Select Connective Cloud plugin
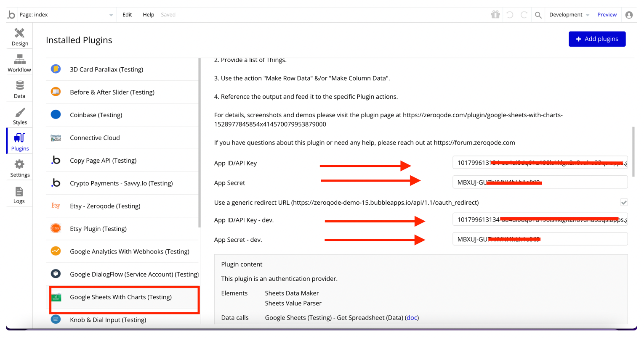 point(122,137)
